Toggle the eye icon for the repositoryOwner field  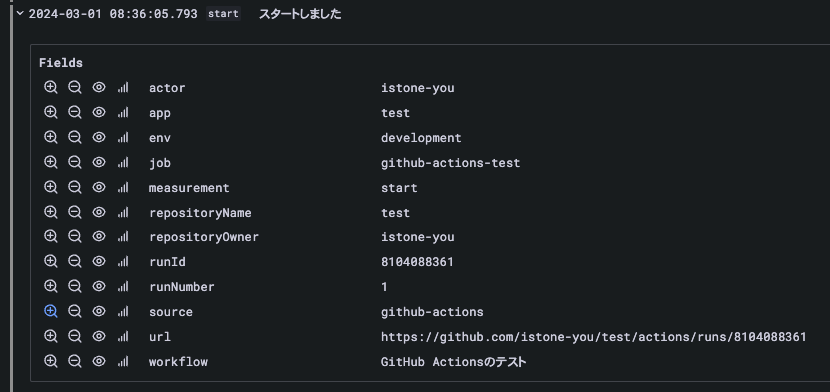pyautogui.click(x=99, y=237)
